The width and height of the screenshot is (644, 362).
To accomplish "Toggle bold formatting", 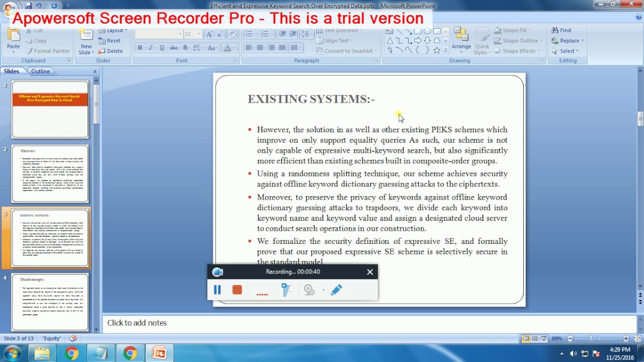I will [140, 48].
